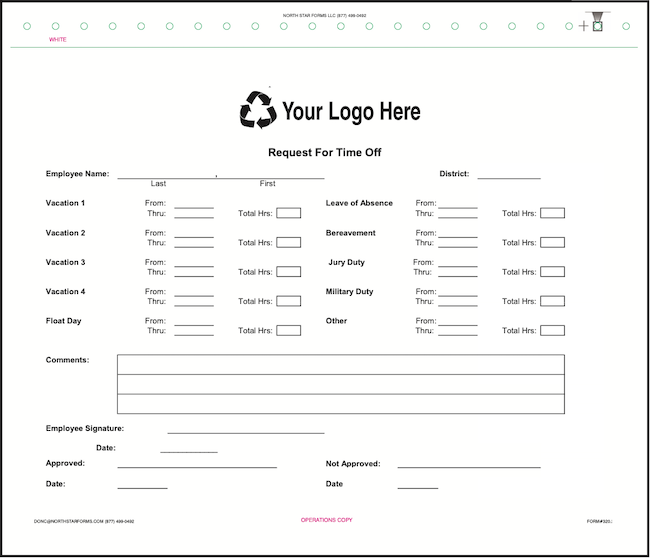Click the Military Duty Total Hrs box
The height and width of the screenshot is (558, 650).
553,301
